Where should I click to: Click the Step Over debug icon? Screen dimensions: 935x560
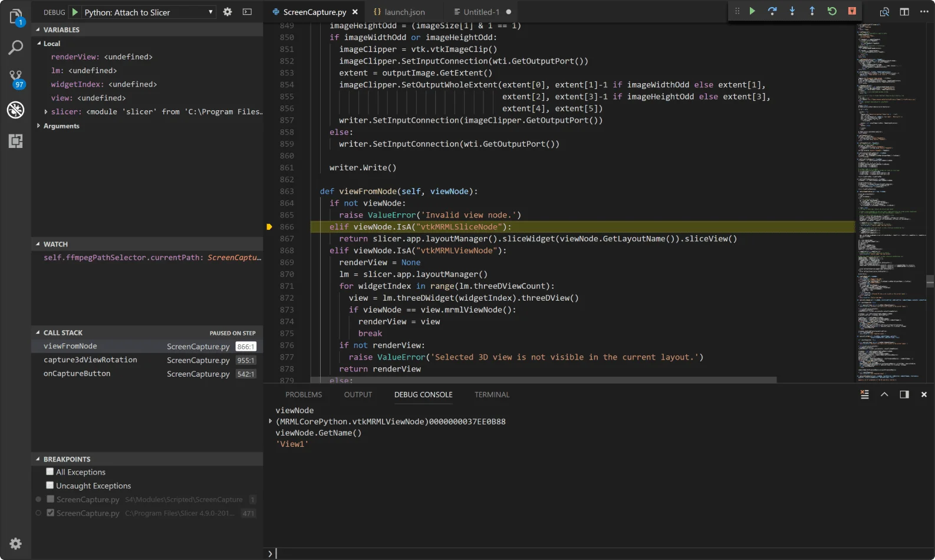coord(772,11)
